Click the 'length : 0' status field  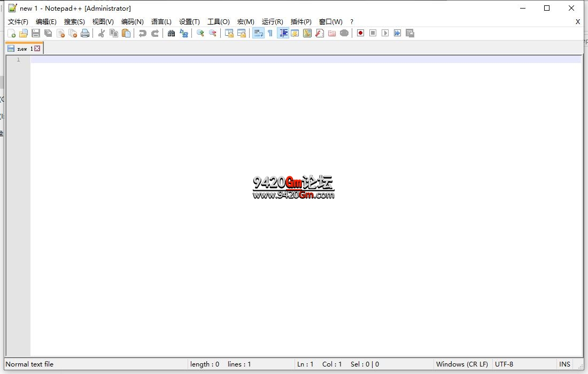pyautogui.click(x=205, y=364)
